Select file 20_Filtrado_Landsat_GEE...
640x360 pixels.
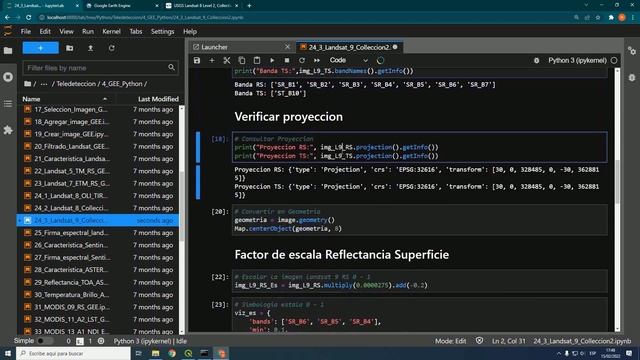(x=98, y=146)
